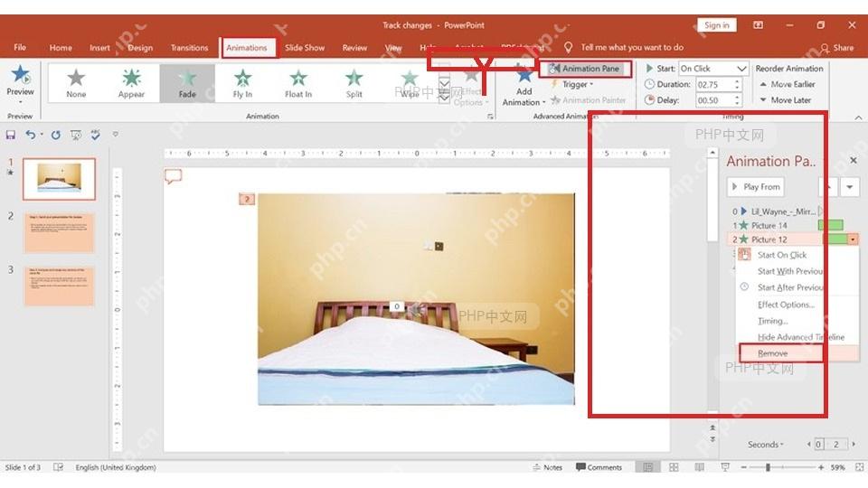Click the Move Later reorder button
Viewport: 868px width, 488px height.
(x=785, y=100)
